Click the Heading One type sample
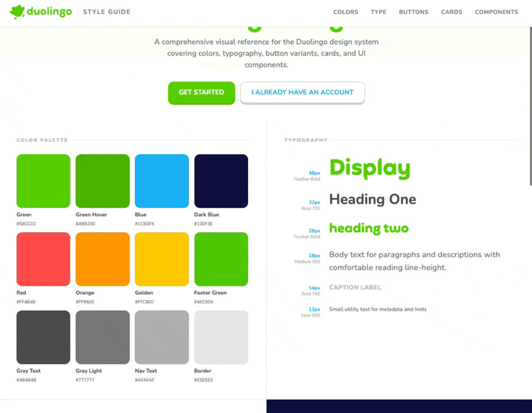 [x=372, y=199]
